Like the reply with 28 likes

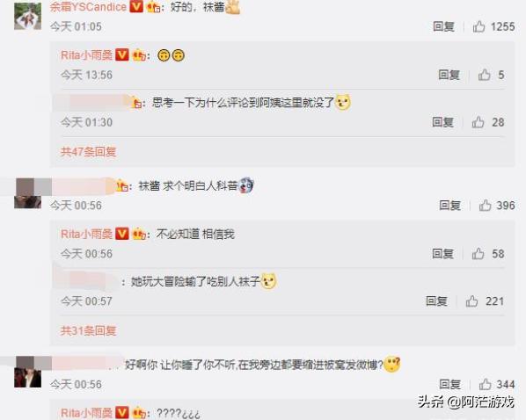(478, 122)
